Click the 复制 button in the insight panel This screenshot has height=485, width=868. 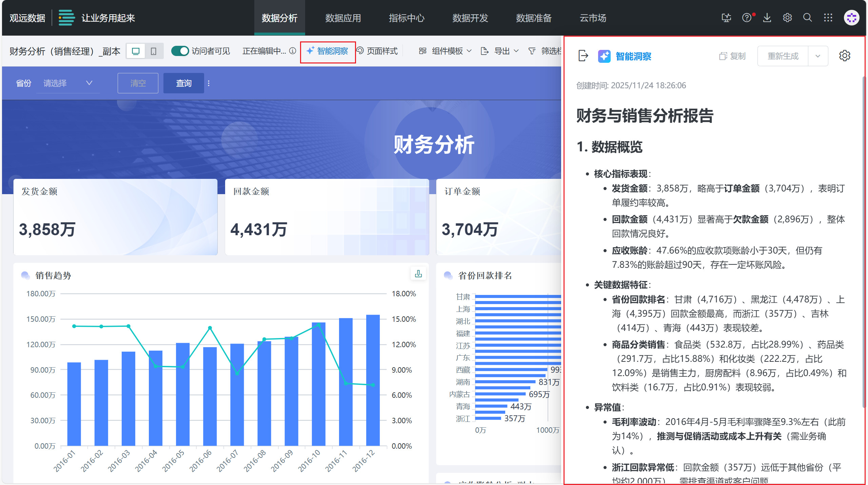point(732,56)
